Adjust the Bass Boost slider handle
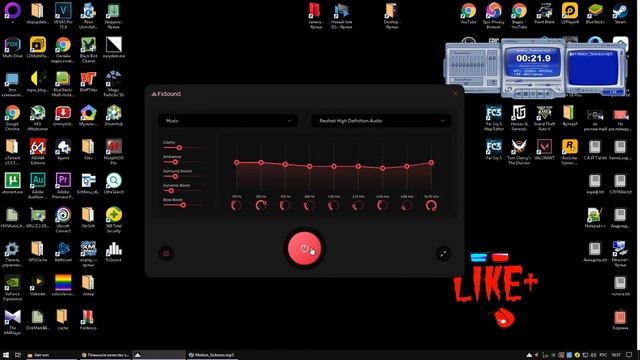Image resolution: width=640 pixels, height=360 pixels. (x=183, y=205)
